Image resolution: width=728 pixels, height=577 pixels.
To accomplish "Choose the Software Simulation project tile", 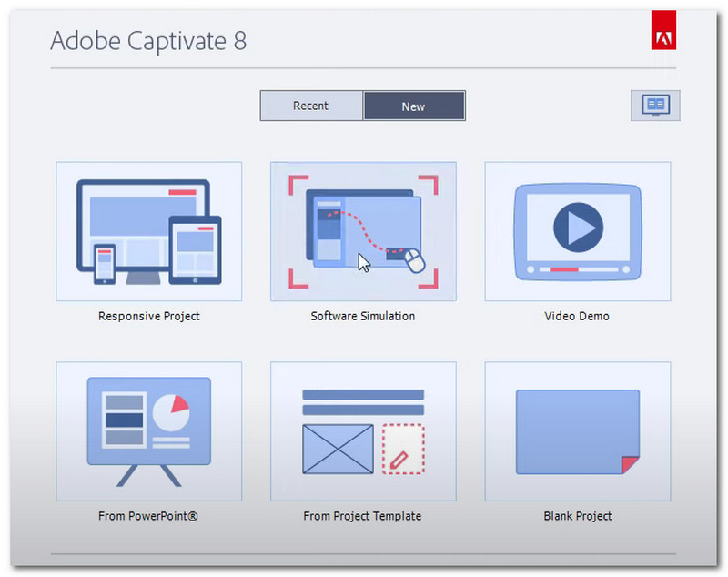I will (363, 231).
